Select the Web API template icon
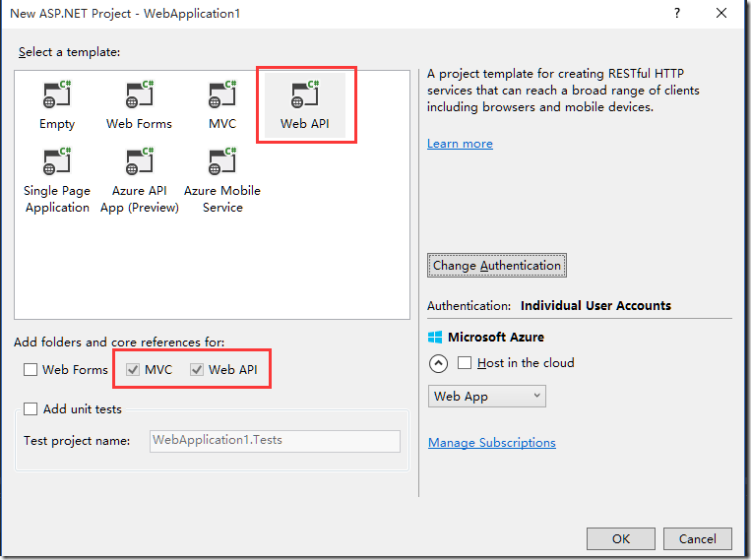This screenshot has width=751, height=560. tap(305, 94)
